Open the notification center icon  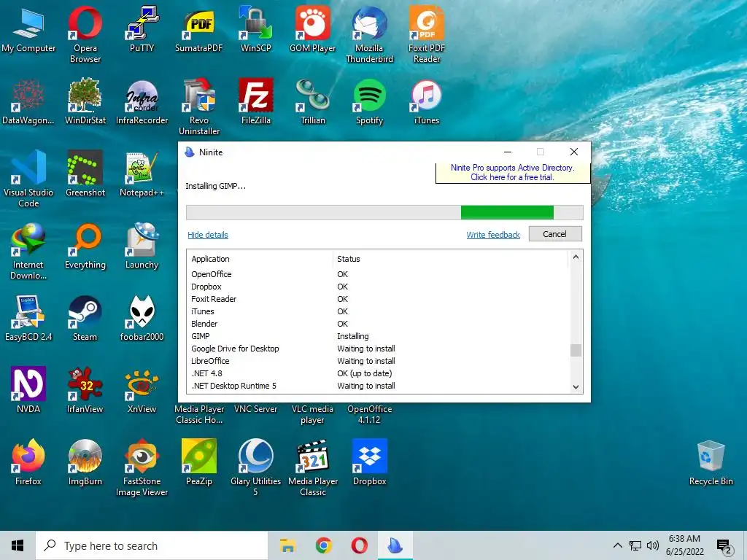[724, 546]
